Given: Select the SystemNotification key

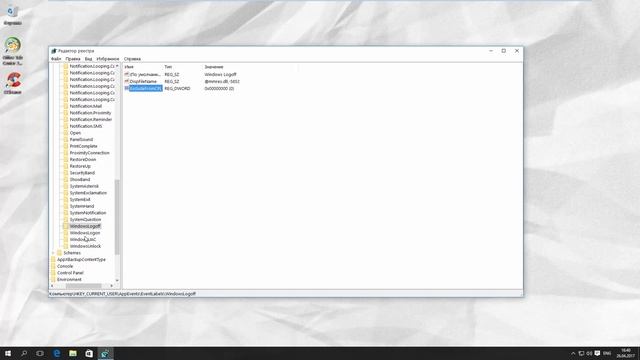Looking at the screenshot, I should pos(88,213).
